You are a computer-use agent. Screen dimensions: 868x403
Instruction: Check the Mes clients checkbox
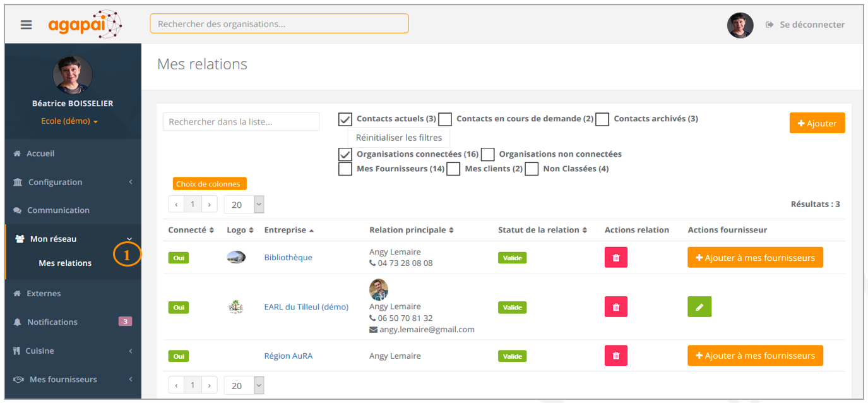pos(453,169)
